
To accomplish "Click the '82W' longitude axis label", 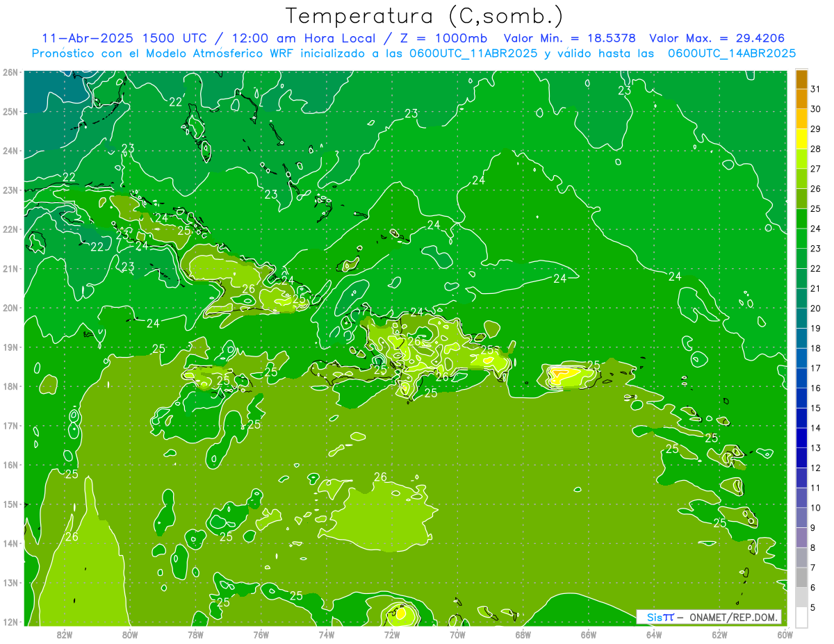I will coord(65,634).
